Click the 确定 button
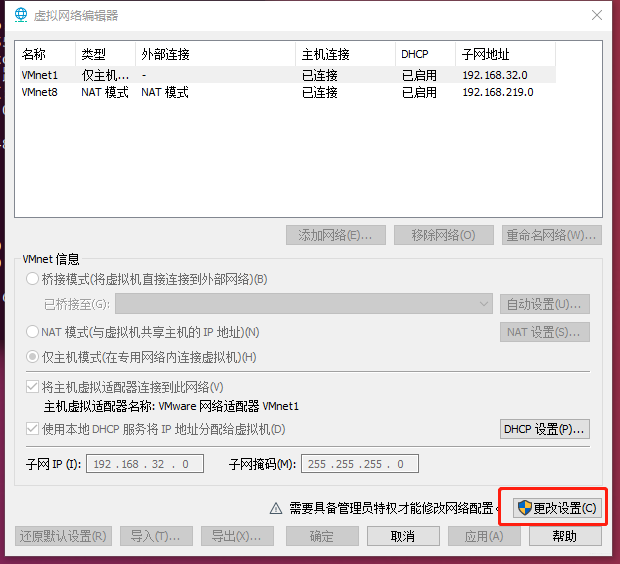Viewport: 620px width, 564px height. click(x=322, y=536)
